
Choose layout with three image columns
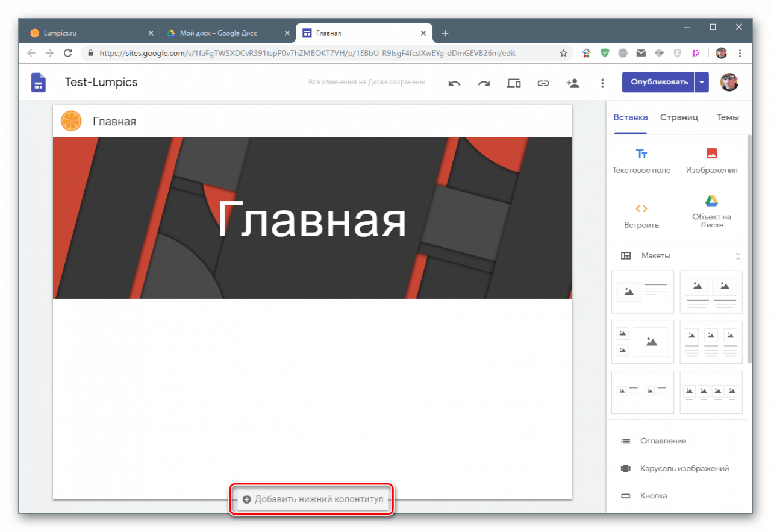(x=711, y=342)
